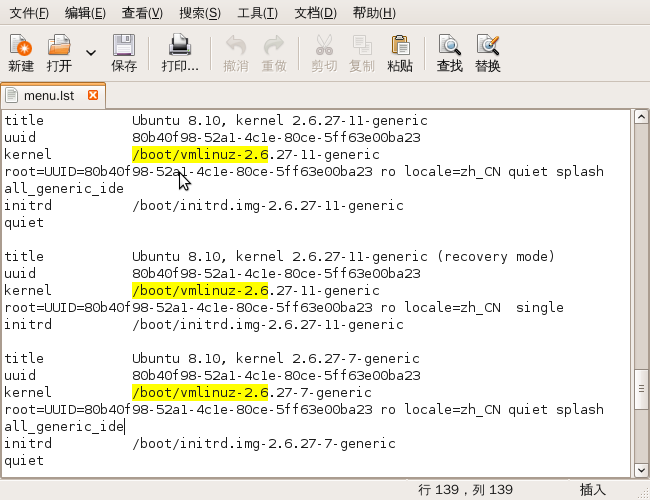Open Replace with the 替换 icon
Image resolution: width=650 pixels, height=500 pixels.
click(488, 46)
